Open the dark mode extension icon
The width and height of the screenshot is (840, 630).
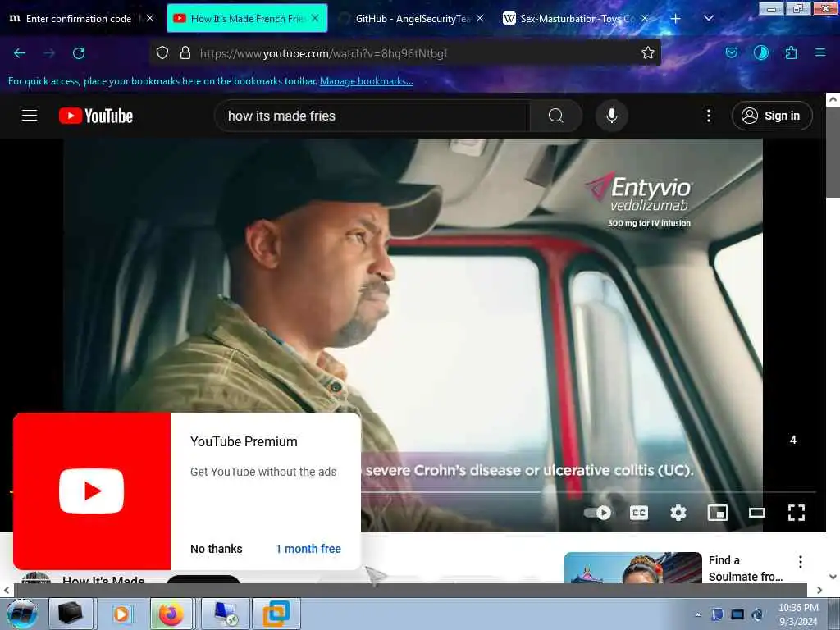761,52
